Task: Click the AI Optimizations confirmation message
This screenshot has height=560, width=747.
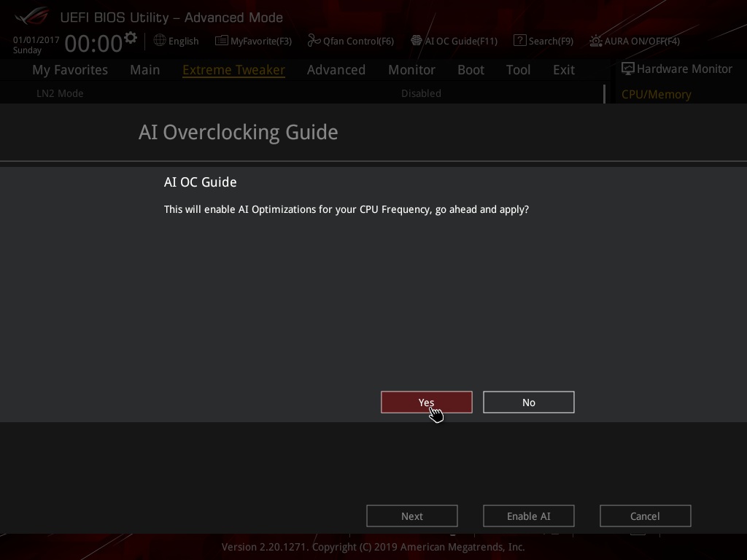Action: pos(347,209)
